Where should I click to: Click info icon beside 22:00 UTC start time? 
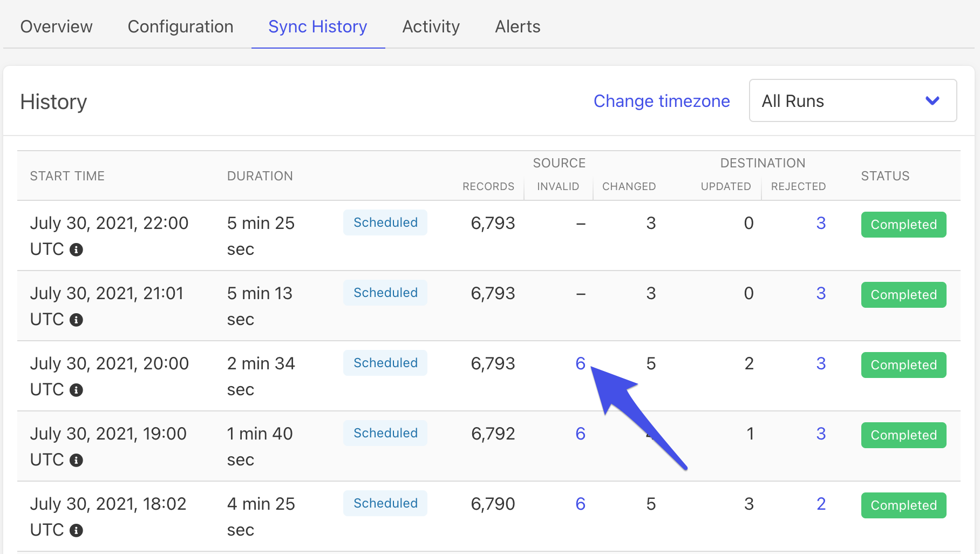tap(77, 249)
